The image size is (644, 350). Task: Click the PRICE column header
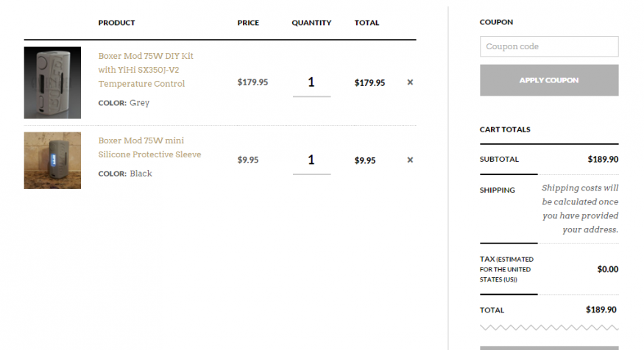pyautogui.click(x=248, y=23)
